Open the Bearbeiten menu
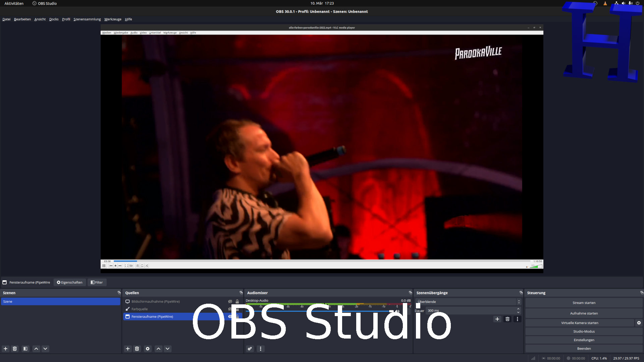644x362 pixels. click(22, 19)
